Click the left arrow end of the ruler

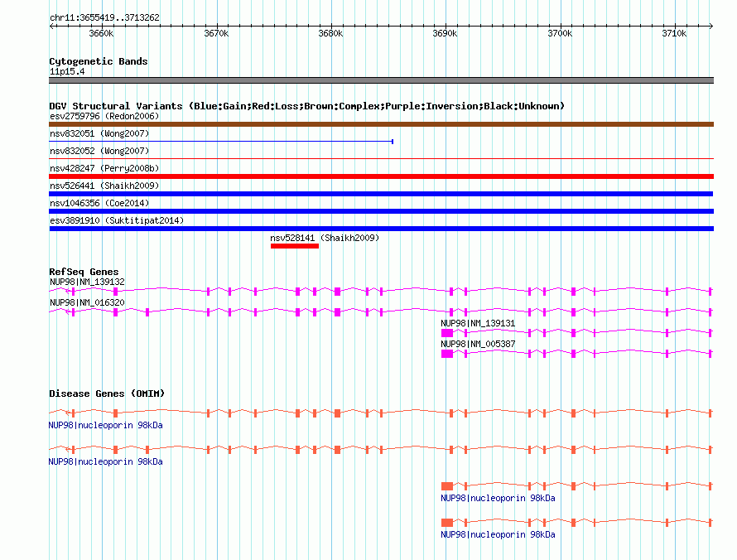pyautogui.click(x=51, y=27)
